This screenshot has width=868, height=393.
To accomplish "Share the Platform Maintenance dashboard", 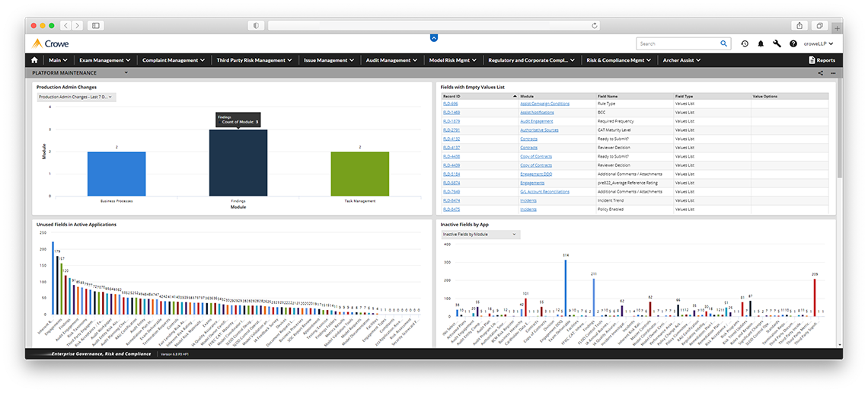I will (x=820, y=73).
